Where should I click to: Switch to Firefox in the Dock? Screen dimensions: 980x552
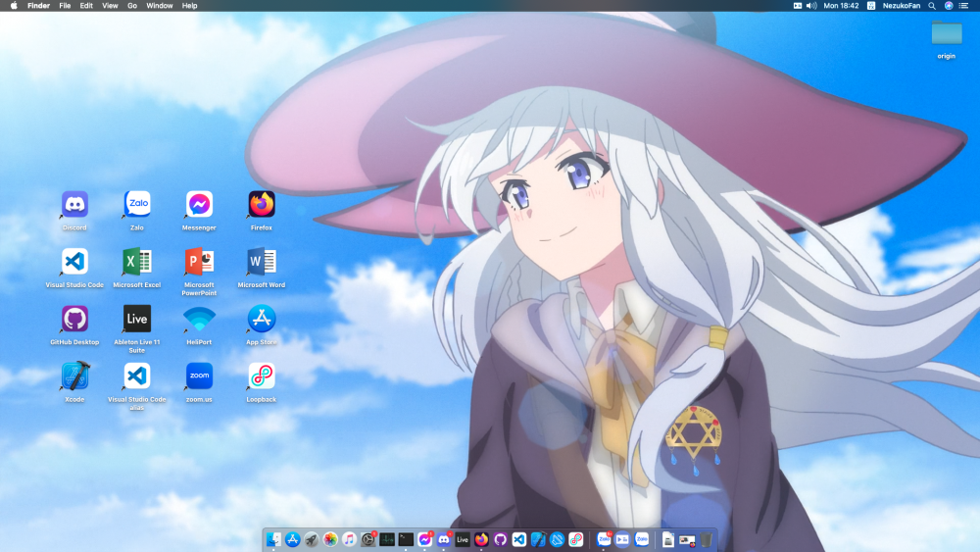pyautogui.click(x=481, y=539)
